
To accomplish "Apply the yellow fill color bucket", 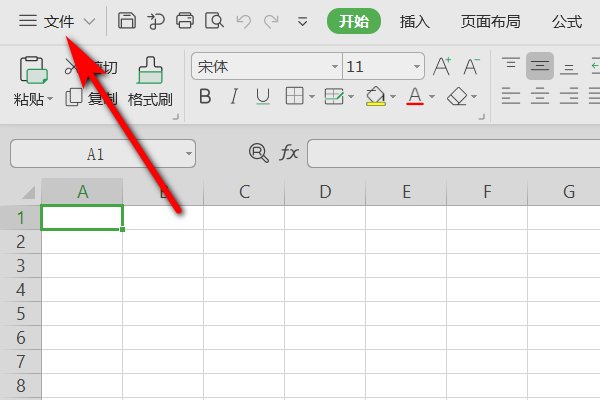I will tap(375, 97).
